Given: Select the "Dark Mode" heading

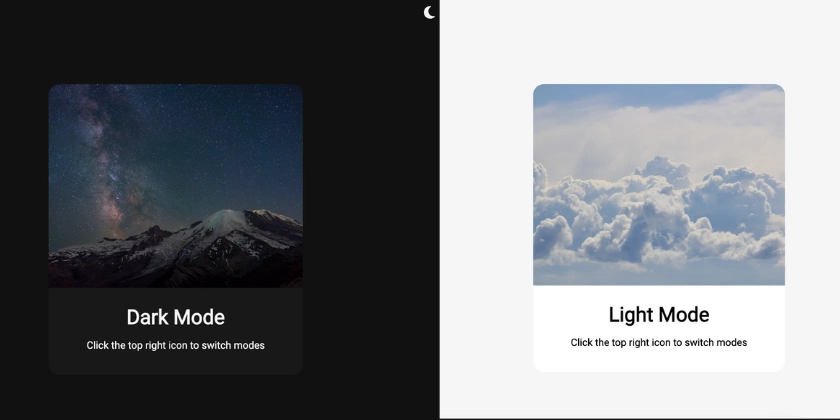Looking at the screenshot, I should (x=176, y=317).
